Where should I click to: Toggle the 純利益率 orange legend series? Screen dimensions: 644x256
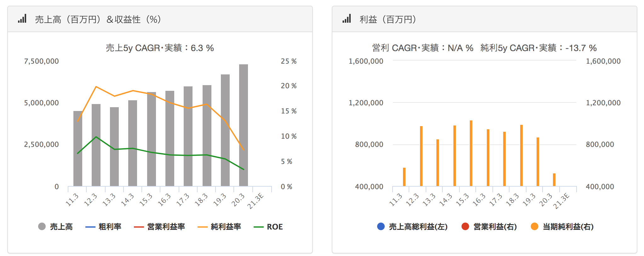click(x=219, y=227)
